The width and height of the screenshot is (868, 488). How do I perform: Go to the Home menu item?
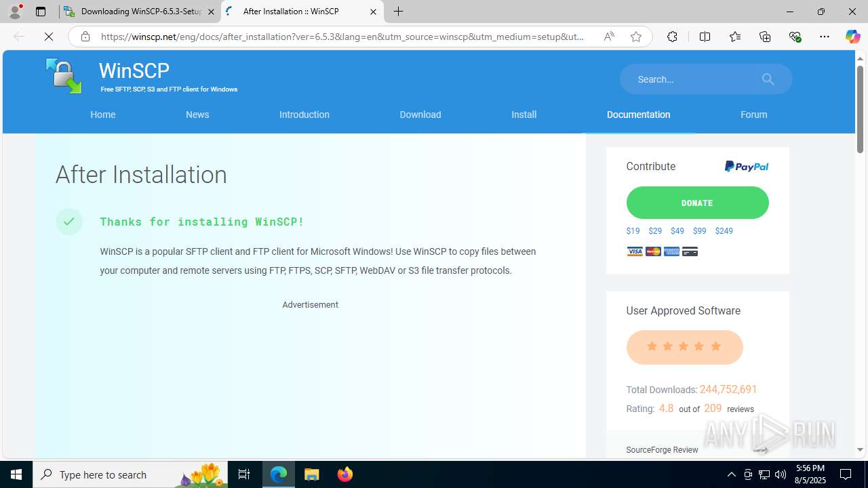pyautogui.click(x=103, y=115)
